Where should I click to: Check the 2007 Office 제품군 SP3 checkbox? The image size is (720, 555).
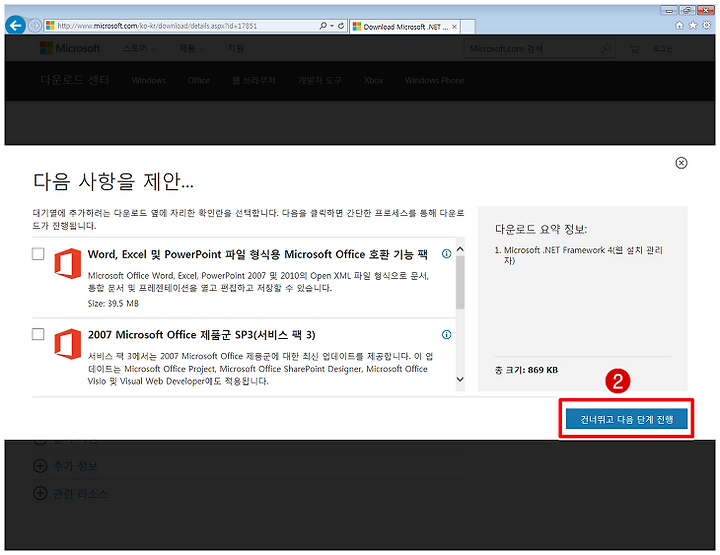(38, 334)
